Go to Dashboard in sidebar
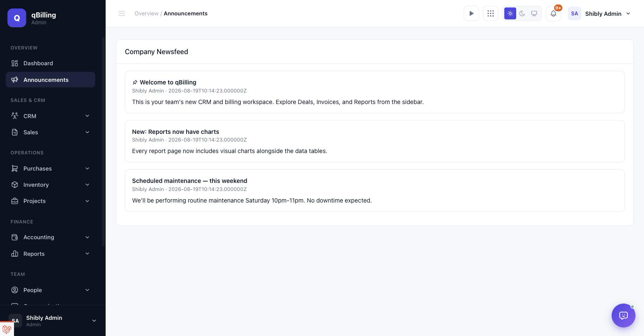Screen dimensions: 644x336 [x=50, y=63]
